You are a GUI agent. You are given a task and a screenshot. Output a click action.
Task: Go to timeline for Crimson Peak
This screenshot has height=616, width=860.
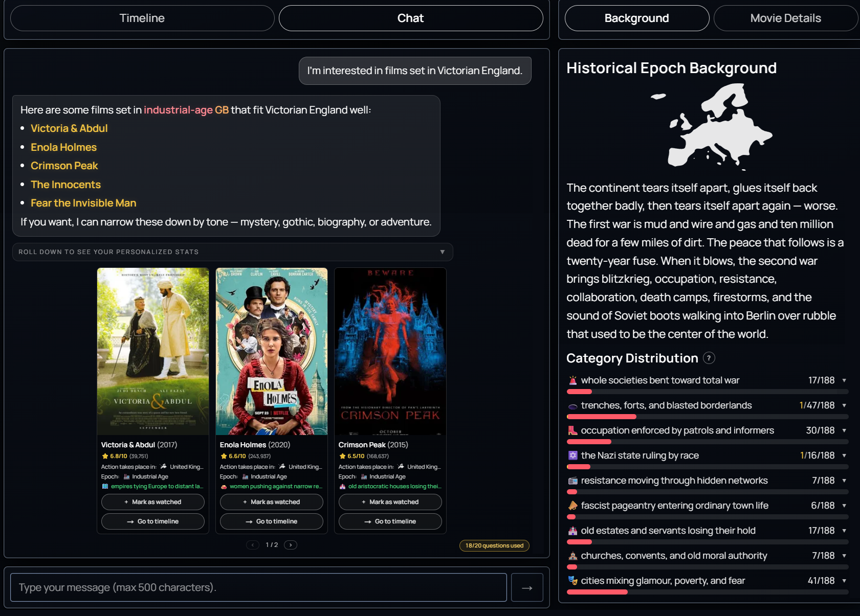pos(390,521)
